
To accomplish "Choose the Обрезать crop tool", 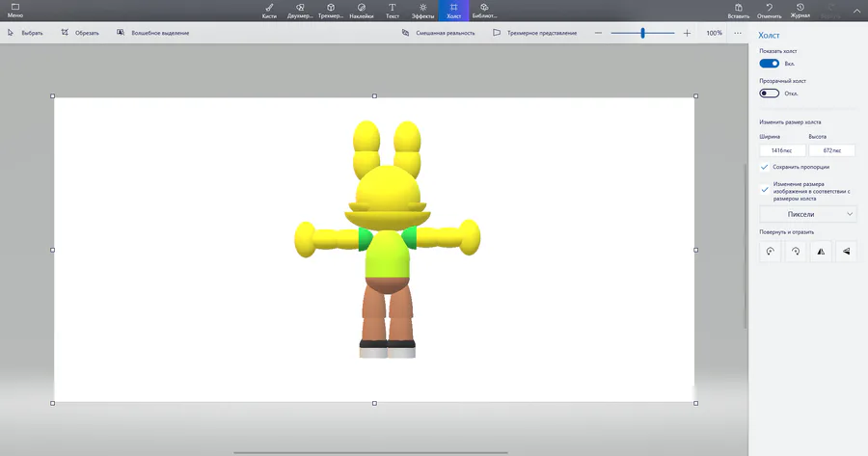I will coord(80,33).
